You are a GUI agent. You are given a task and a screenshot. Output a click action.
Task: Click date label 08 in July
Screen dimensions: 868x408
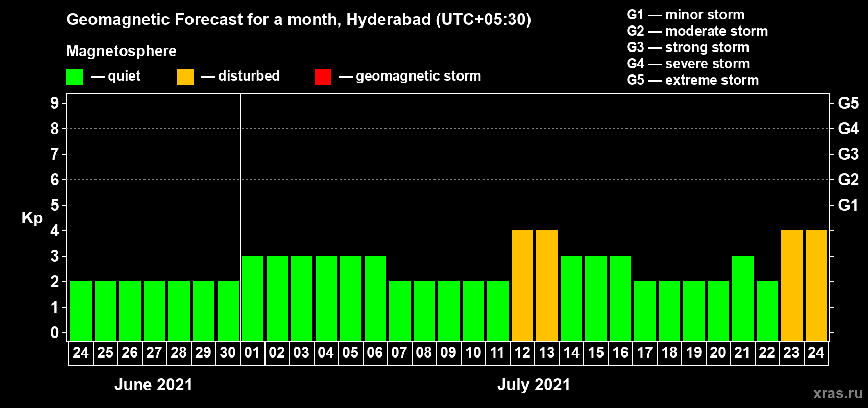tap(424, 353)
